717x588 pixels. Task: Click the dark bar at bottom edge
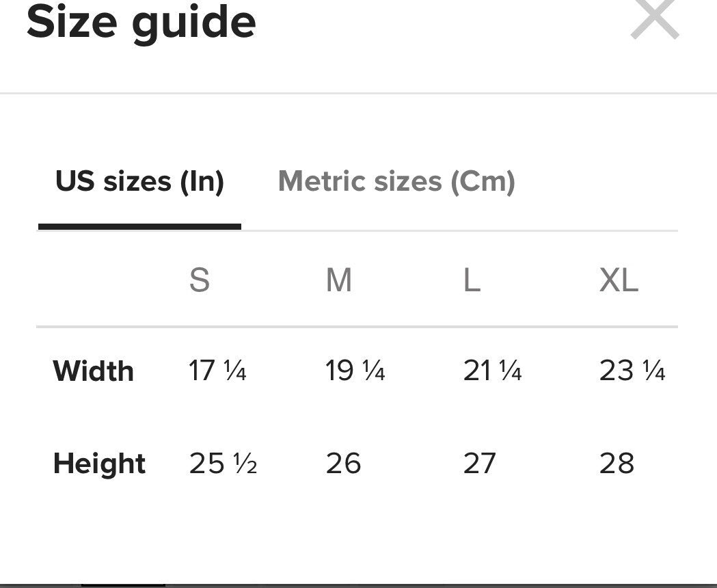click(124, 585)
